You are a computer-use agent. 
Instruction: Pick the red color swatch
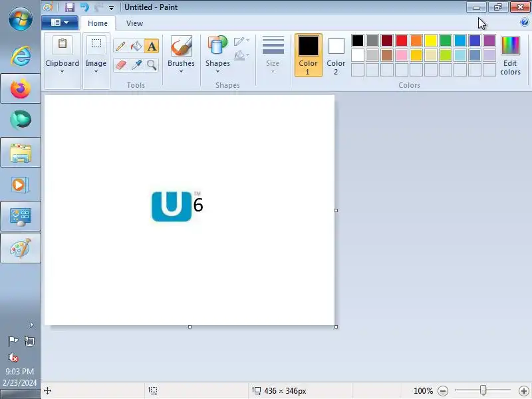(402, 41)
